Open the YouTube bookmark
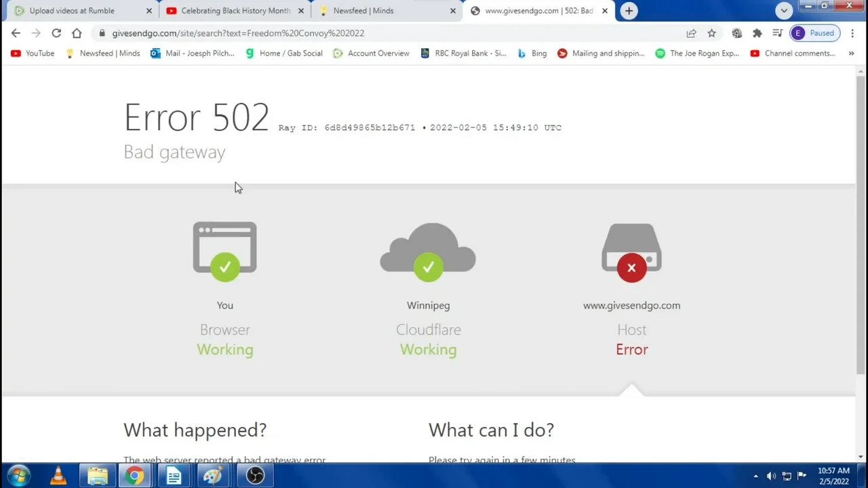Image resolution: width=868 pixels, height=488 pixels. (x=32, y=53)
